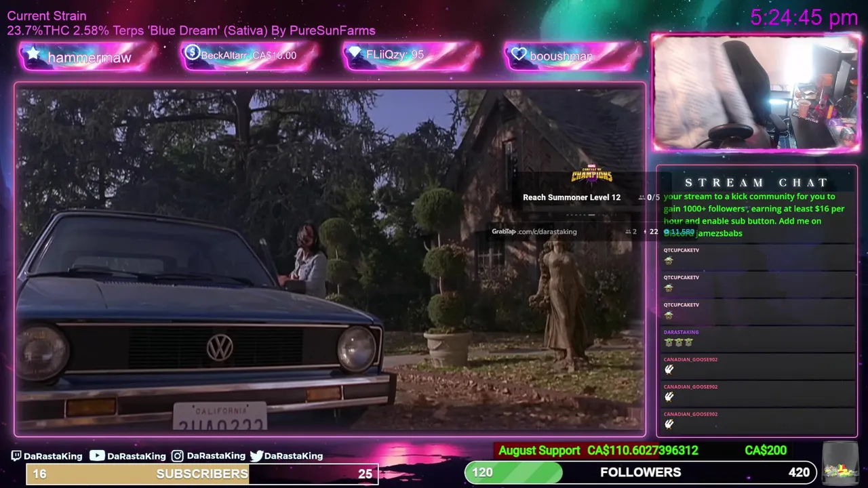868x488 pixels.
Task: Click the star icon beside hammermaw
Action: (33, 54)
